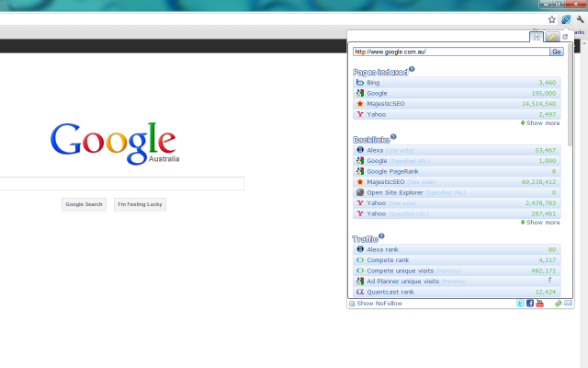Click Yahoo Specified URL backlinks icon
588x368 pixels.
pyautogui.click(x=360, y=213)
